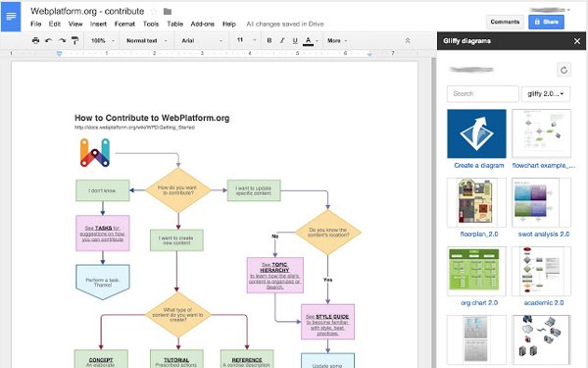
Task: Click All changes saved in Drive status
Action: coord(284,24)
